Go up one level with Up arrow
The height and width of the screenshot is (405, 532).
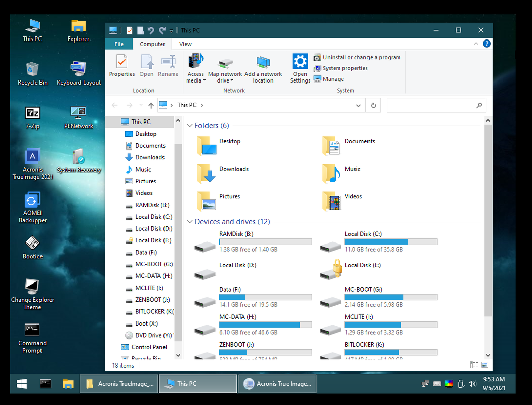point(151,105)
